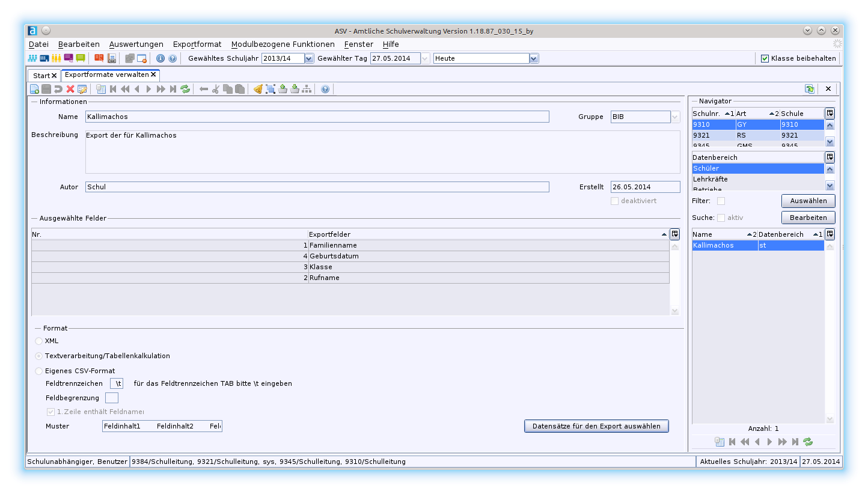
Task: Open the orange book reports icon
Action: click(x=99, y=58)
